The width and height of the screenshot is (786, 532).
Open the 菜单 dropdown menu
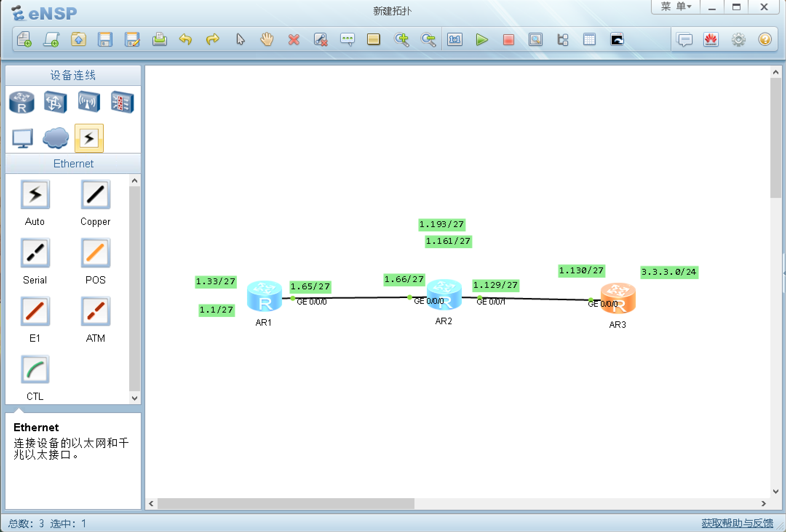[x=676, y=7]
